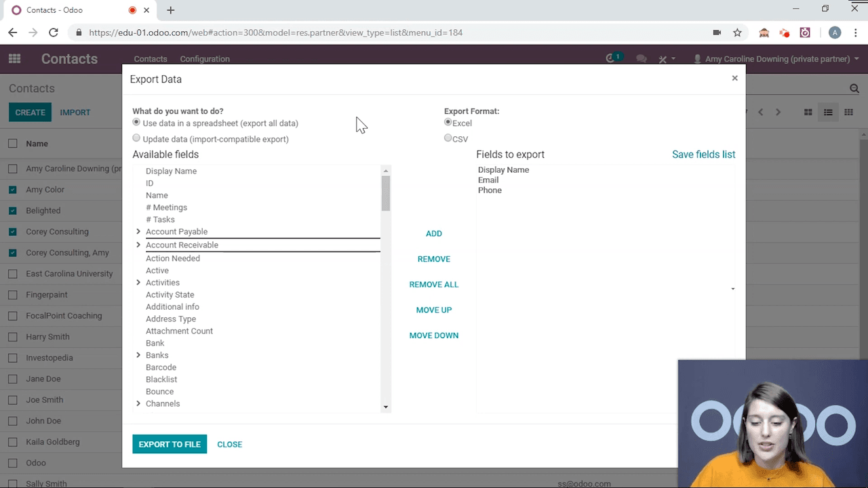Open the Amy Caroline Downing user dropdown
This screenshot has height=488, width=868.
[x=777, y=59]
